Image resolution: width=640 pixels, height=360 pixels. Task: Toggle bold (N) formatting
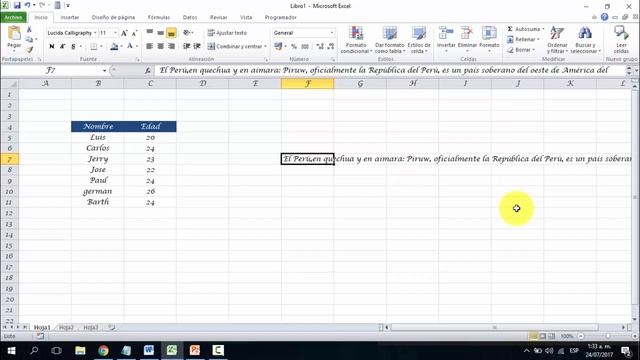pos(52,47)
